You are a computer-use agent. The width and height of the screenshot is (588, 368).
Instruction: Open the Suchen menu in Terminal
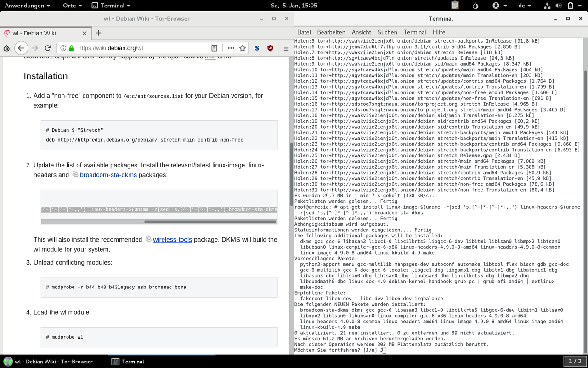click(x=387, y=32)
